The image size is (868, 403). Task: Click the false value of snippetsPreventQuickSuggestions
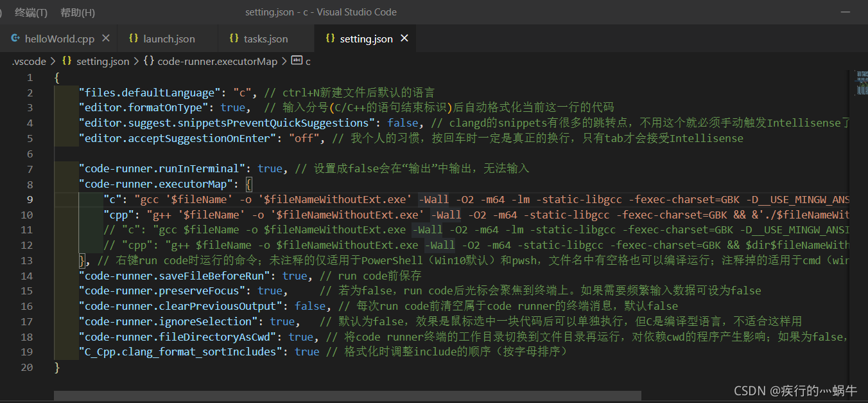click(403, 123)
